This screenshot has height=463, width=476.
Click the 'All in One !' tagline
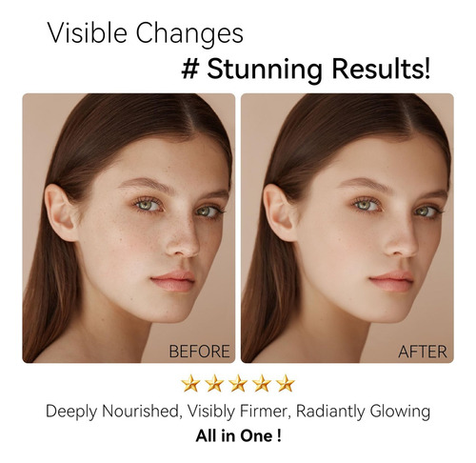tap(239, 435)
